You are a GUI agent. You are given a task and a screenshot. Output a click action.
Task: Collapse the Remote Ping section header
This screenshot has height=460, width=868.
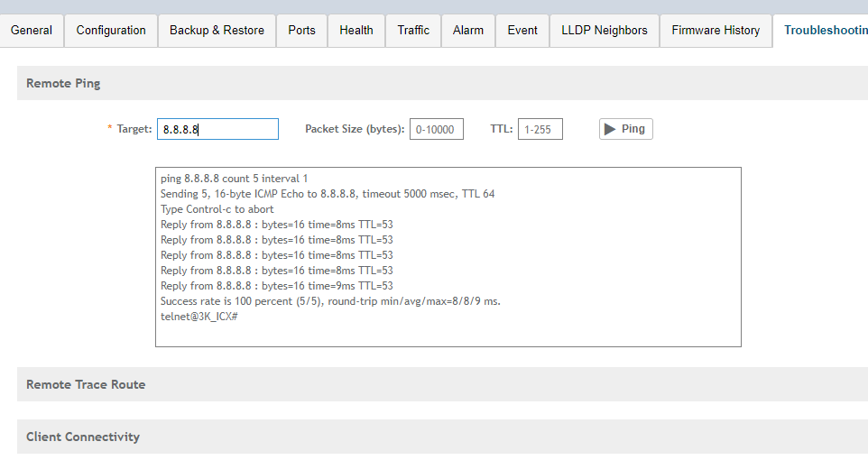[63, 83]
